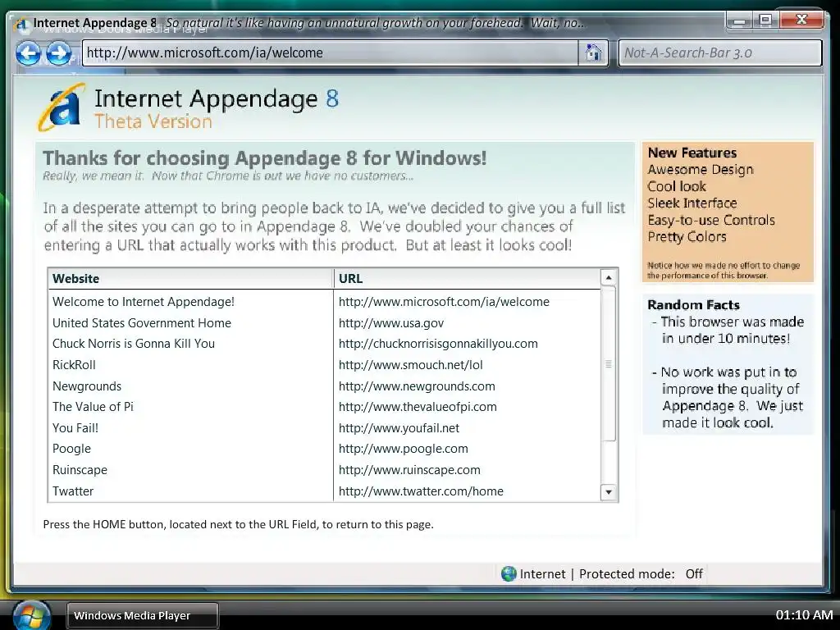This screenshot has width=840, height=630.
Task: Click the http://chucknorrisisgonnakillyou.com URL cell
Action: [438, 344]
